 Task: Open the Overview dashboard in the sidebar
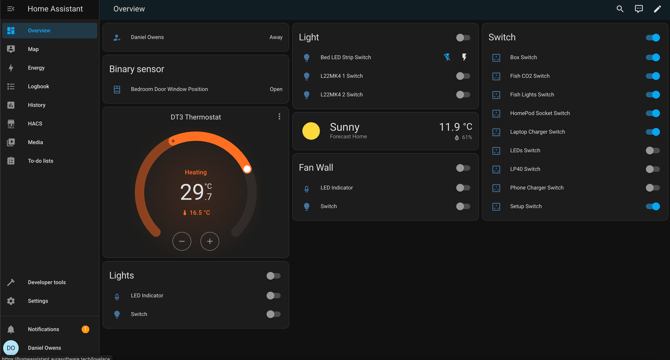click(x=50, y=31)
